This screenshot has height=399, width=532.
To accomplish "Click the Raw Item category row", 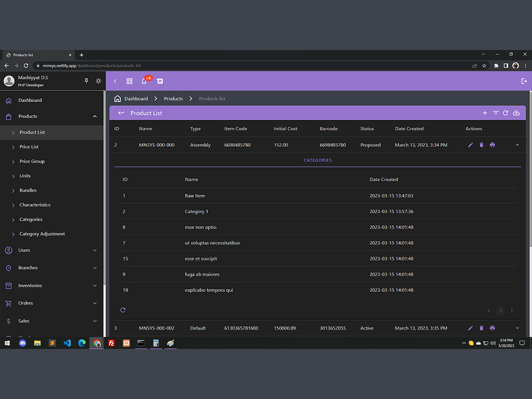I will coord(318,196).
